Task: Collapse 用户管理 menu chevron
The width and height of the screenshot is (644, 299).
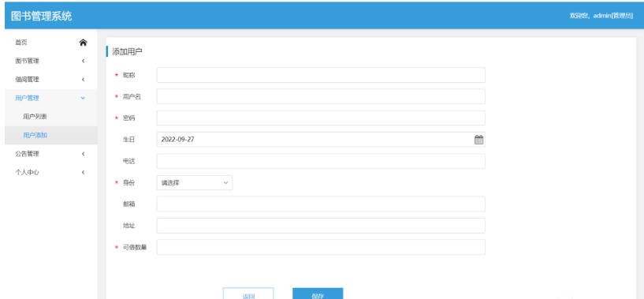Action: point(83,98)
